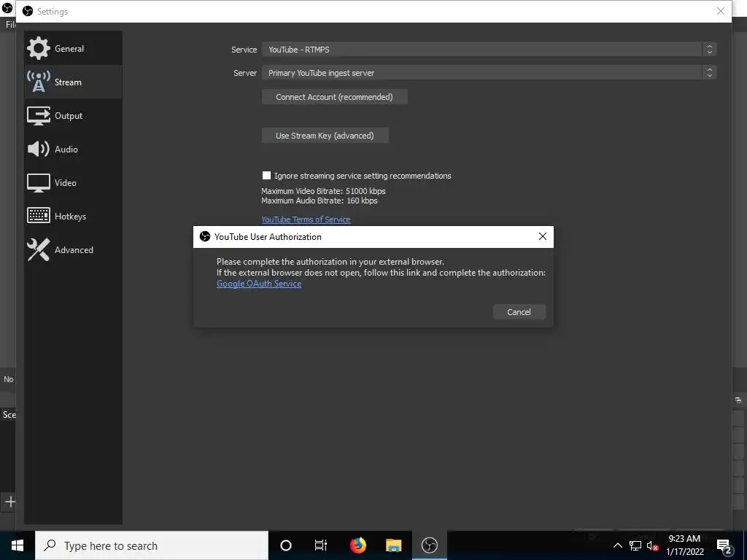
Task: Click the Maximum Audio Bitrate text
Action: tap(320, 201)
